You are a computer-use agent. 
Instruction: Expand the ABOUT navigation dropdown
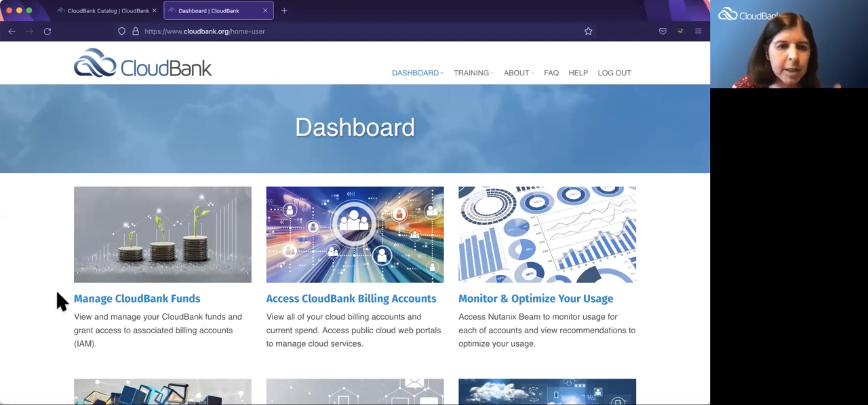(519, 73)
